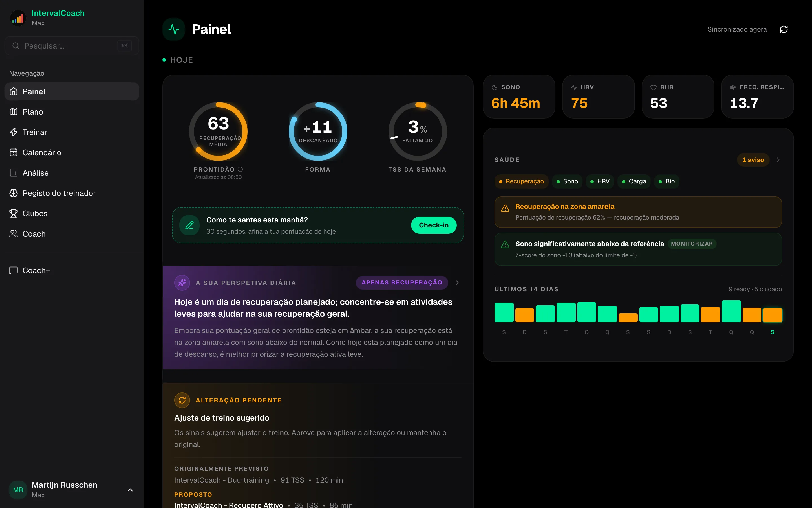The height and width of the screenshot is (508, 812).
Task: Click the 3% TSS da Semana gauge
Action: pos(417,131)
